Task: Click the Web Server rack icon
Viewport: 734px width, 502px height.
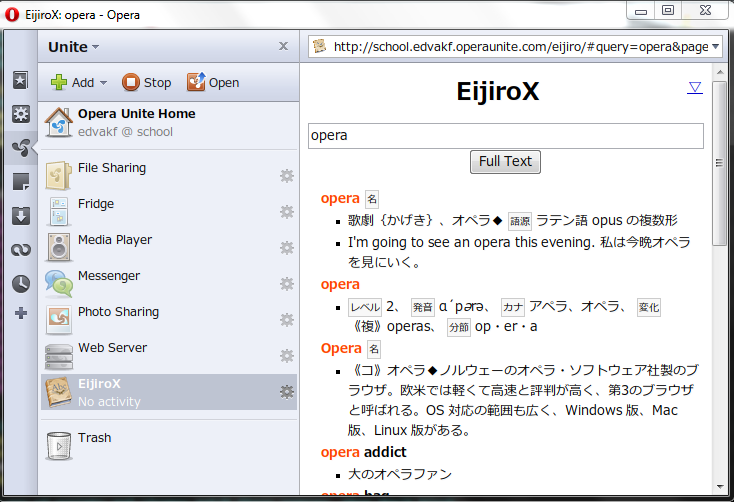Action: (59, 356)
